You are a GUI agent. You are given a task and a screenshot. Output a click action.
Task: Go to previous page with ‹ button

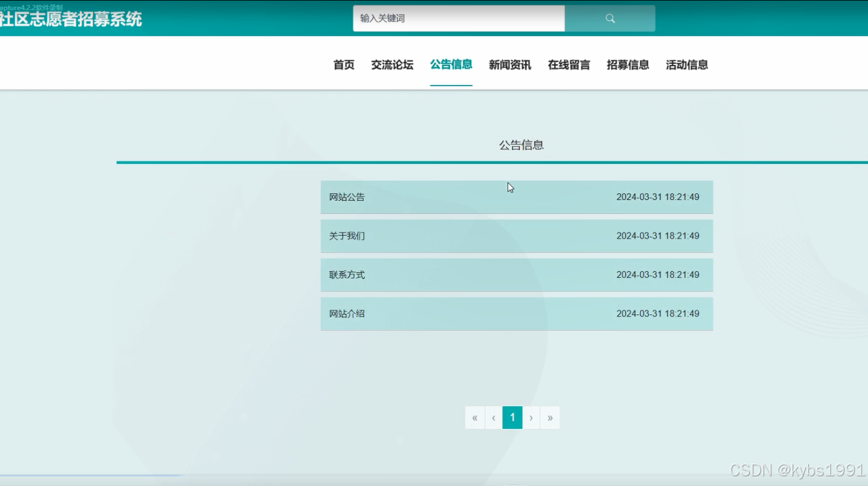tap(494, 418)
